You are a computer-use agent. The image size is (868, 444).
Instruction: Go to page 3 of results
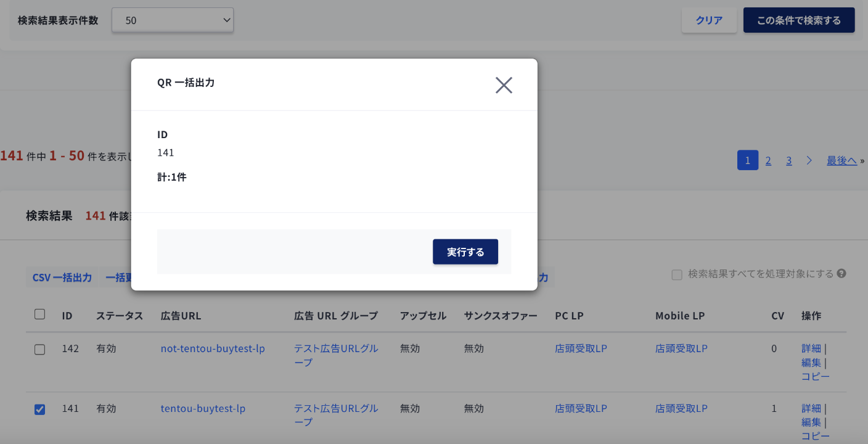click(x=788, y=160)
